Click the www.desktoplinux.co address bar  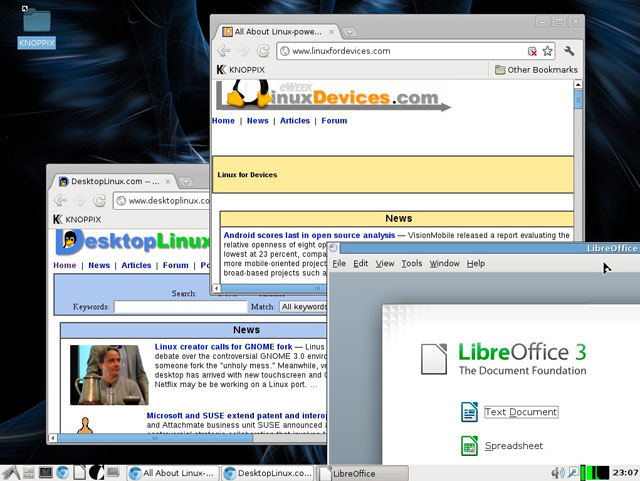(x=162, y=201)
